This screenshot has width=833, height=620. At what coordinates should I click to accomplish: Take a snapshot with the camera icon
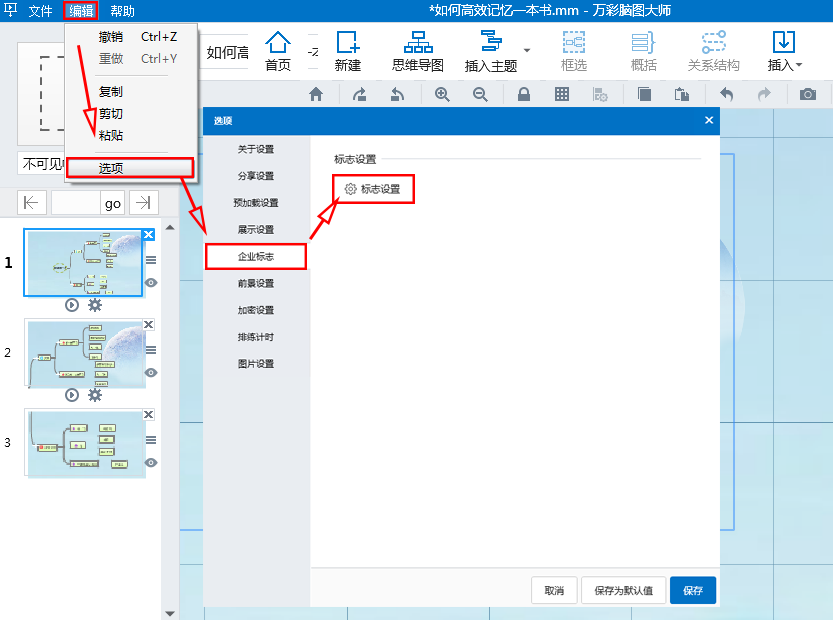808,94
